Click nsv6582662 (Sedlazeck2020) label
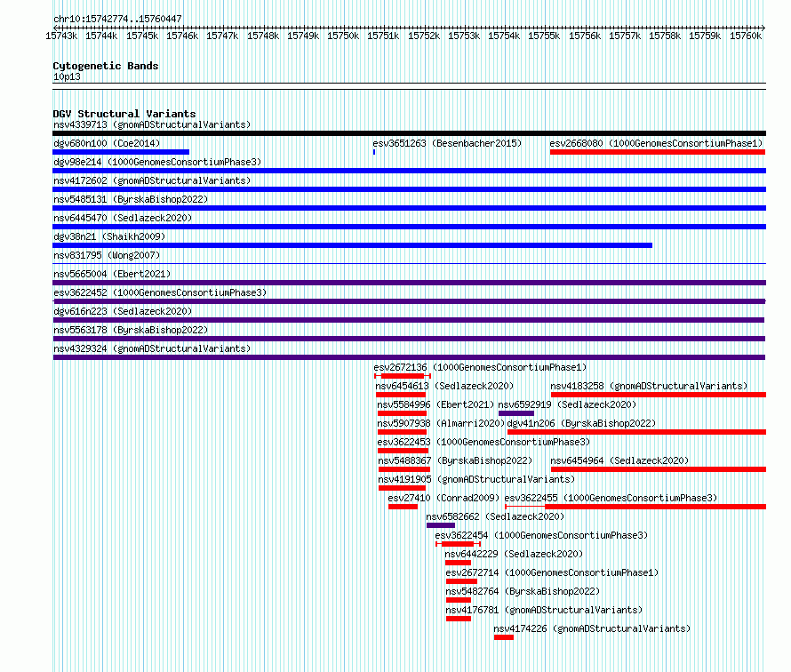This screenshot has width=791, height=672. click(495, 516)
